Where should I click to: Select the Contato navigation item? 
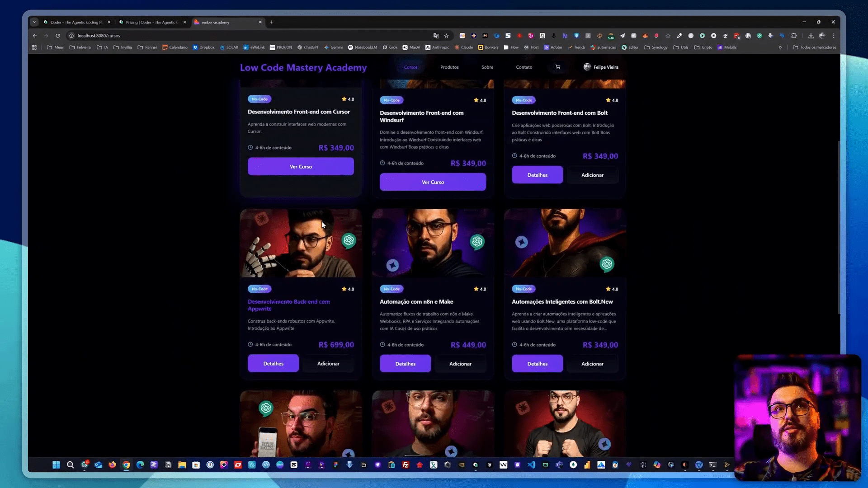(524, 67)
